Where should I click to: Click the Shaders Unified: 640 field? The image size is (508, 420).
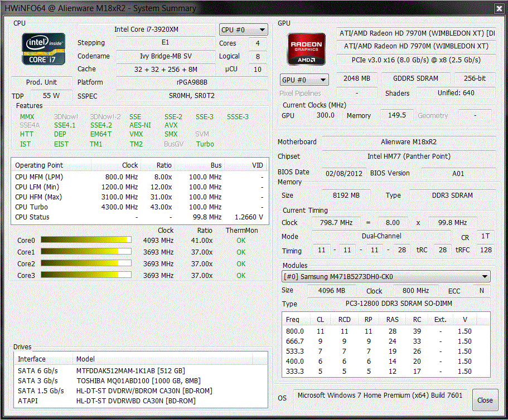point(456,93)
